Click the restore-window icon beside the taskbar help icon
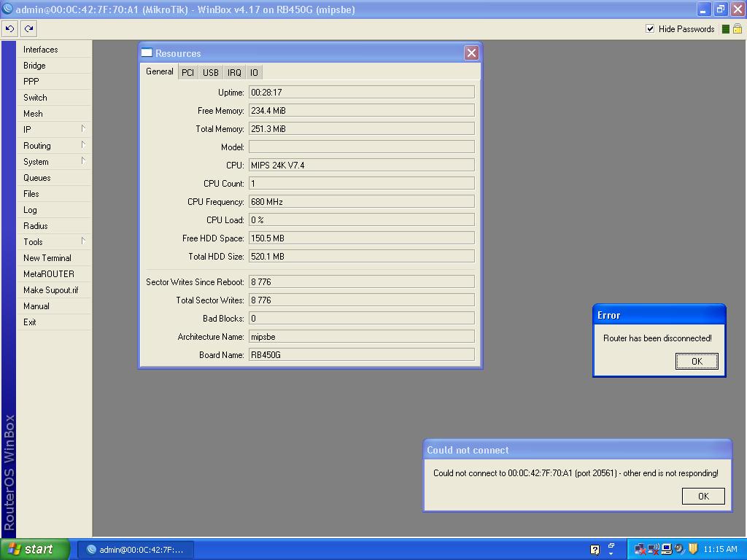This screenshot has width=747, height=560. click(611, 545)
